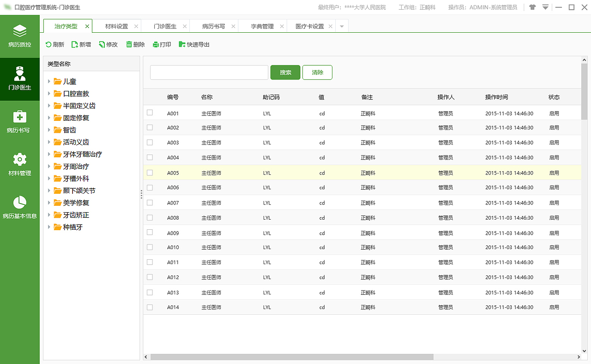Viewport: 591px width, 364px height.
Task: Click the 打印 printer toolbar icon
Action: [156, 45]
